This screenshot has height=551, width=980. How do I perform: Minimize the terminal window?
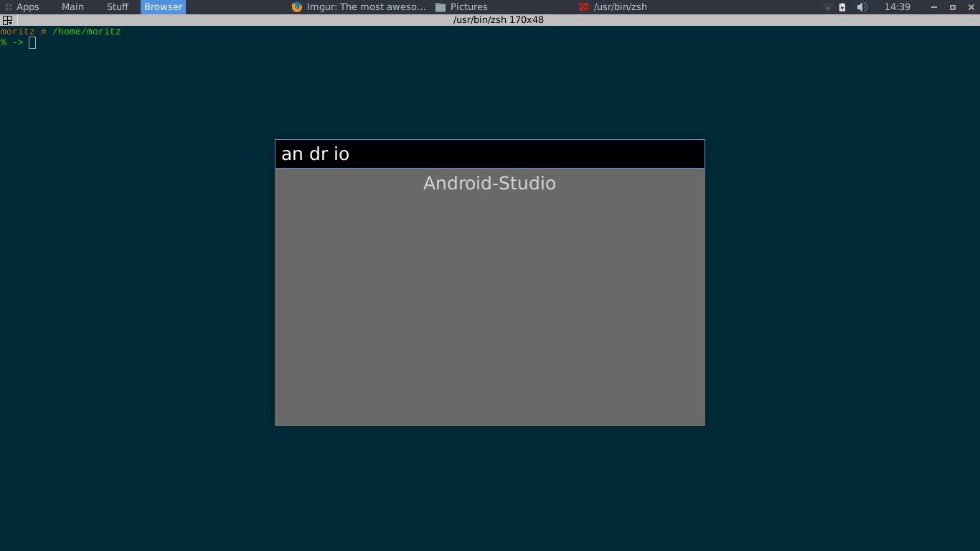pyautogui.click(x=934, y=7)
